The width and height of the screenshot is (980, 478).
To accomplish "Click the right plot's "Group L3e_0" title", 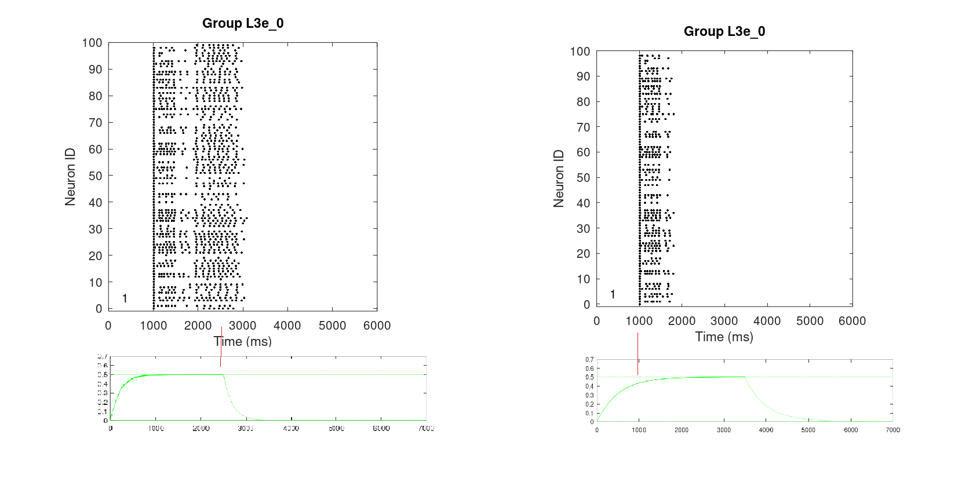I will tap(724, 31).
